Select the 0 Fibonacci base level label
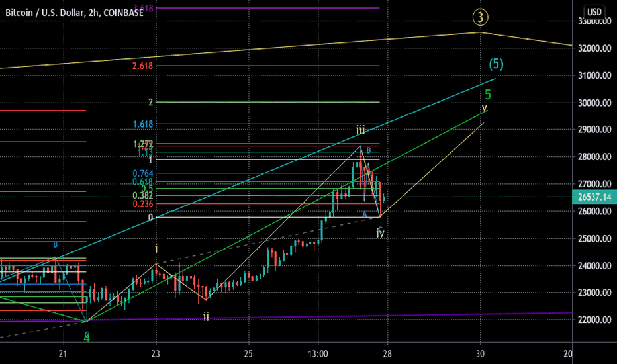The image size is (617, 364). pos(150,218)
